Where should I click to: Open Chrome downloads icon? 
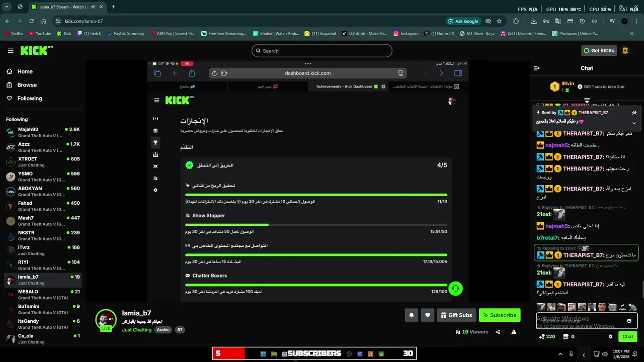pyautogui.click(x=534, y=21)
